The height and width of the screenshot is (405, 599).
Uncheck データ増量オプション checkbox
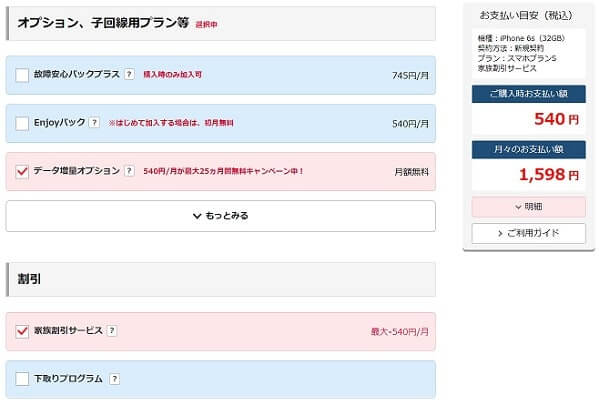pyautogui.click(x=22, y=171)
